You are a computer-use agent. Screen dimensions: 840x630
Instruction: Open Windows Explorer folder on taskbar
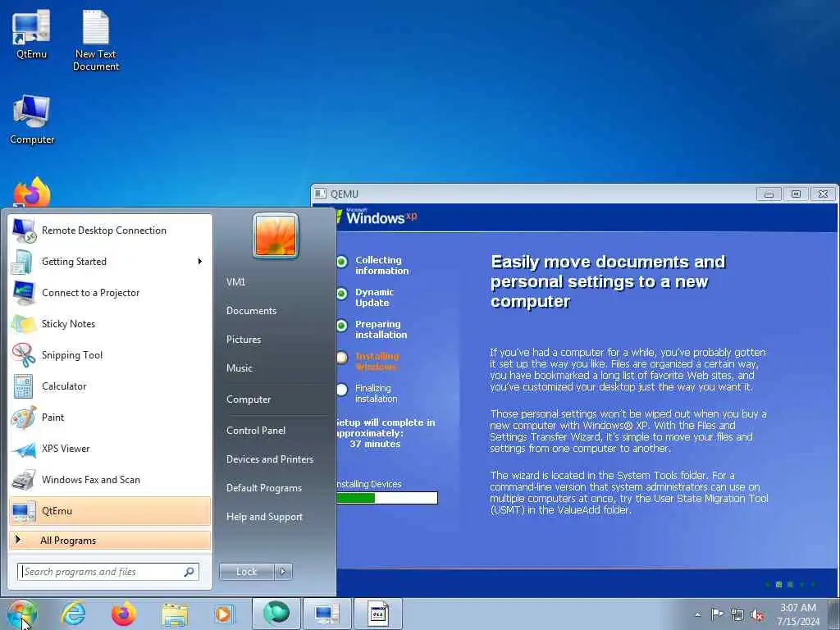(175, 615)
